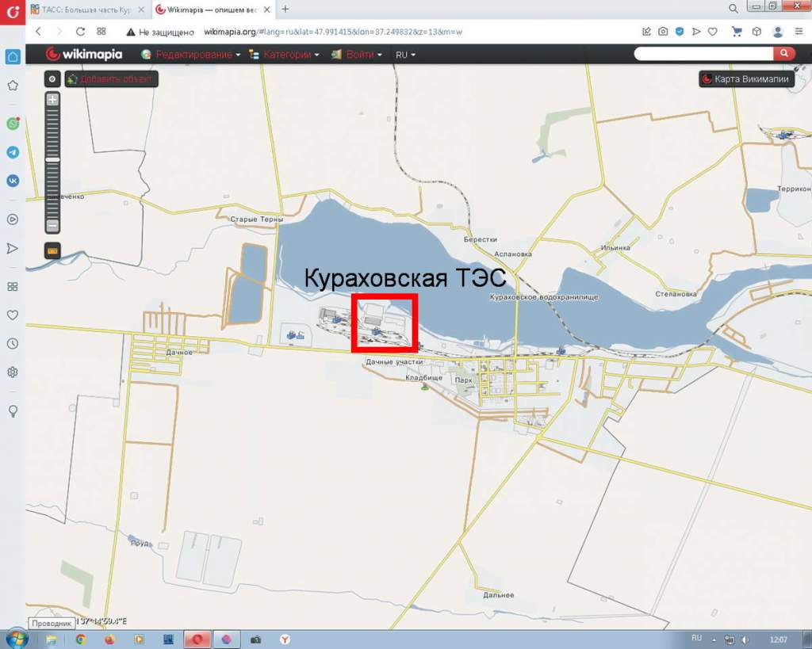Image resolution: width=812 pixels, height=649 pixels.
Task: Open the RU language dropdown
Action: click(x=405, y=55)
